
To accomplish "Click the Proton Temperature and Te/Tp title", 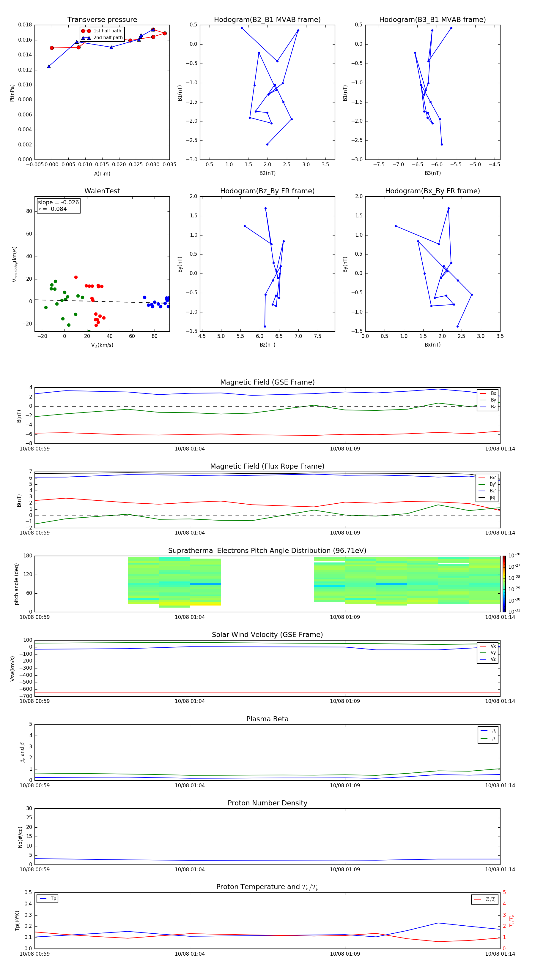I will (x=267, y=887).
